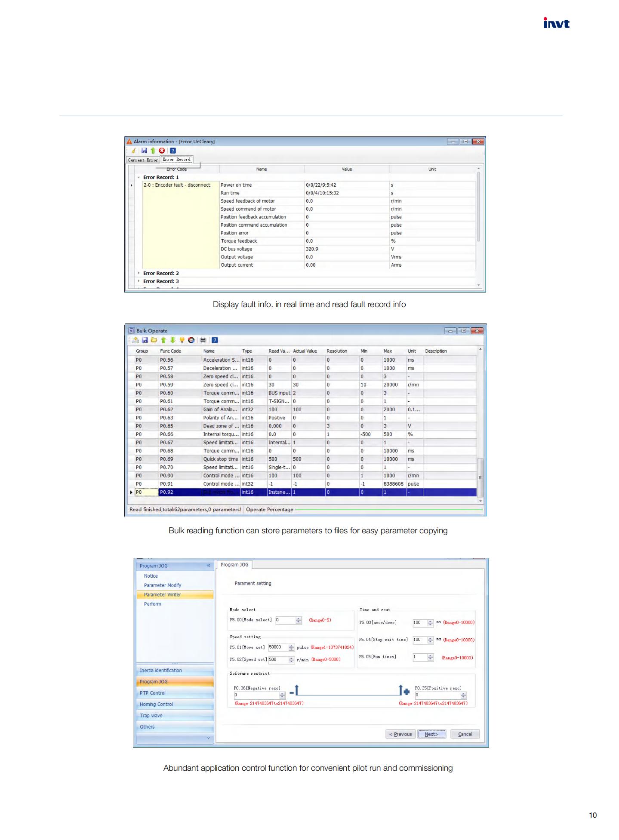This screenshot has width=619, height=840.
Task: Select Program JOG in the lower navigation list
Action: (x=175, y=682)
